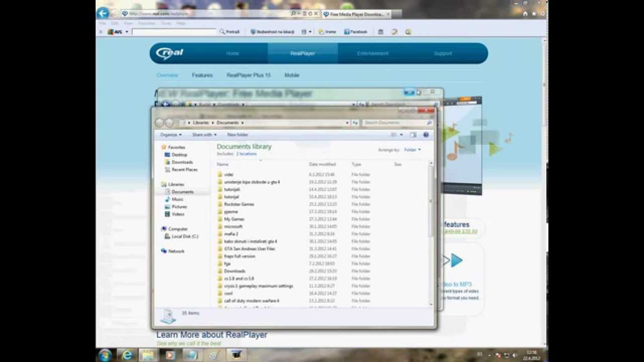Screen dimensions: 644x362
Task: Click the Rockstar Games folder icon
Action: 220,204
